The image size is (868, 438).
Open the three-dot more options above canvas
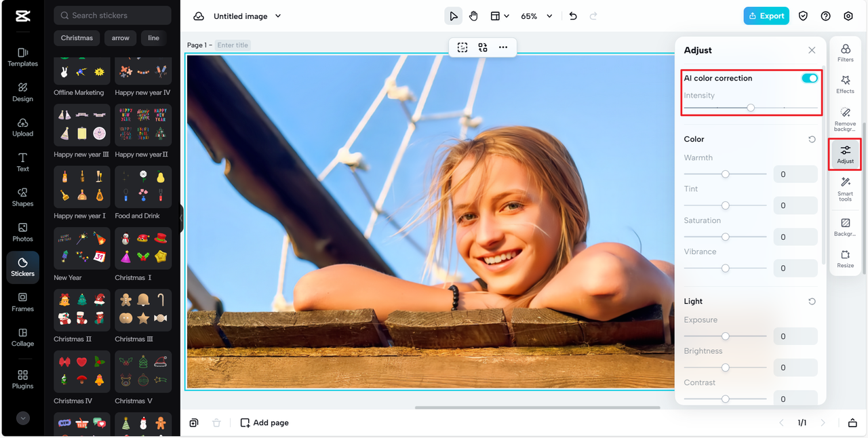(x=503, y=47)
